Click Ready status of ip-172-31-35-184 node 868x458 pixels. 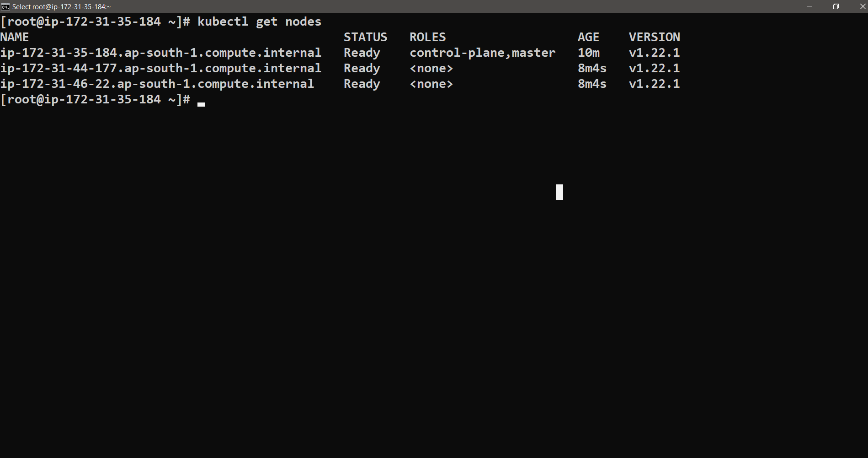coord(362,53)
